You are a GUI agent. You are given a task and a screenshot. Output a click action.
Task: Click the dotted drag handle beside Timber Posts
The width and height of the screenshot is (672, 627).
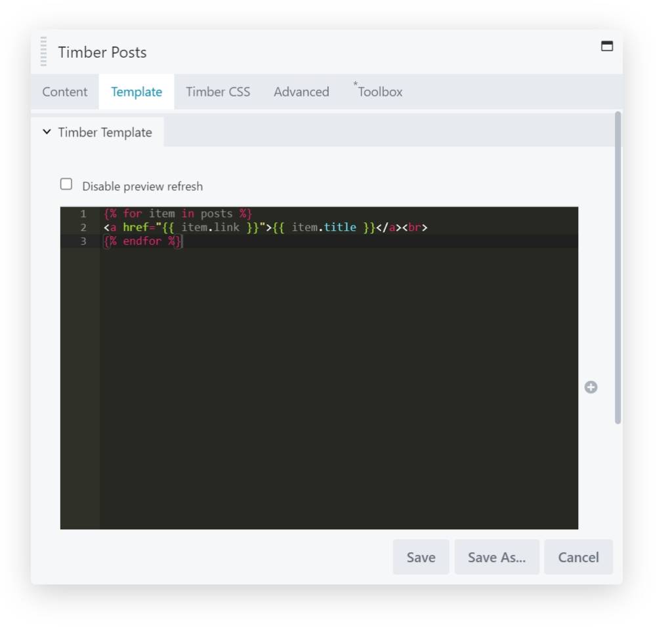pyautogui.click(x=44, y=52)
